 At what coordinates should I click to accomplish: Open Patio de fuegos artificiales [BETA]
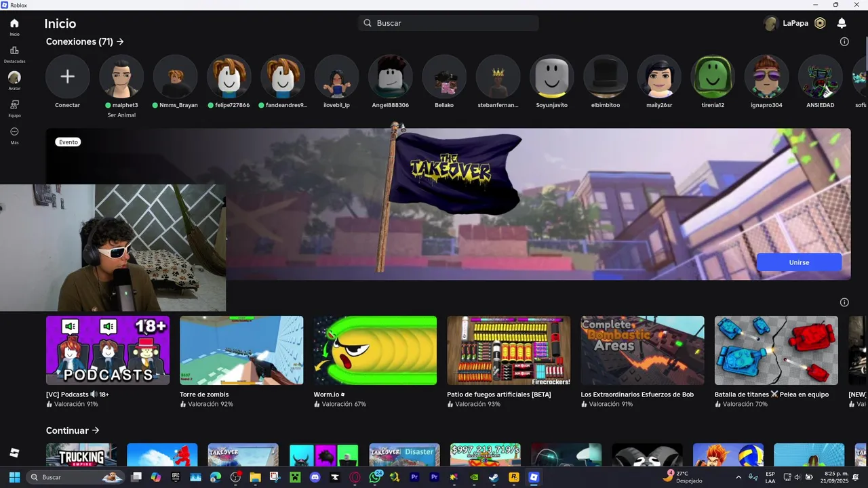coord(509,350)
